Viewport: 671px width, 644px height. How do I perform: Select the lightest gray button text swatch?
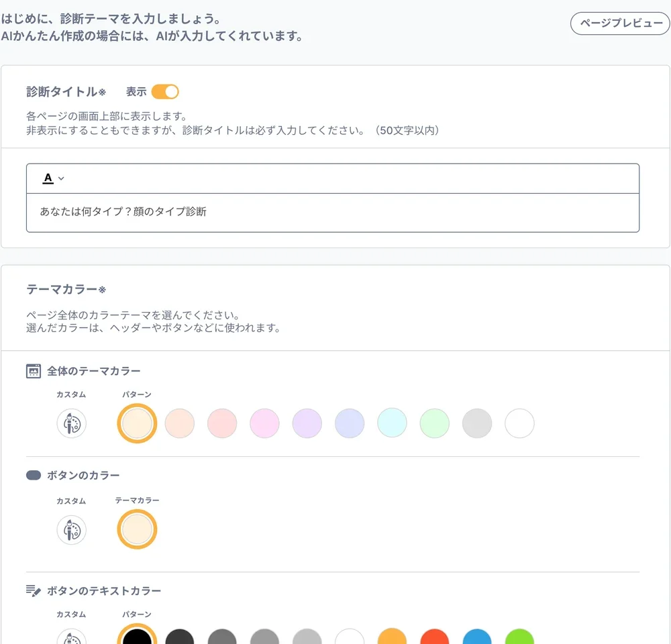coord(307,637)
